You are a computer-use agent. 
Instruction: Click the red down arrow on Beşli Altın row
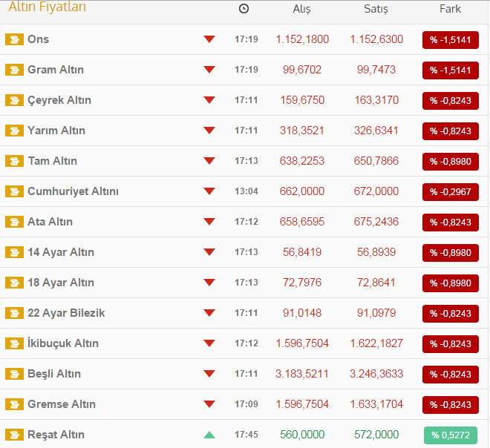209,374
